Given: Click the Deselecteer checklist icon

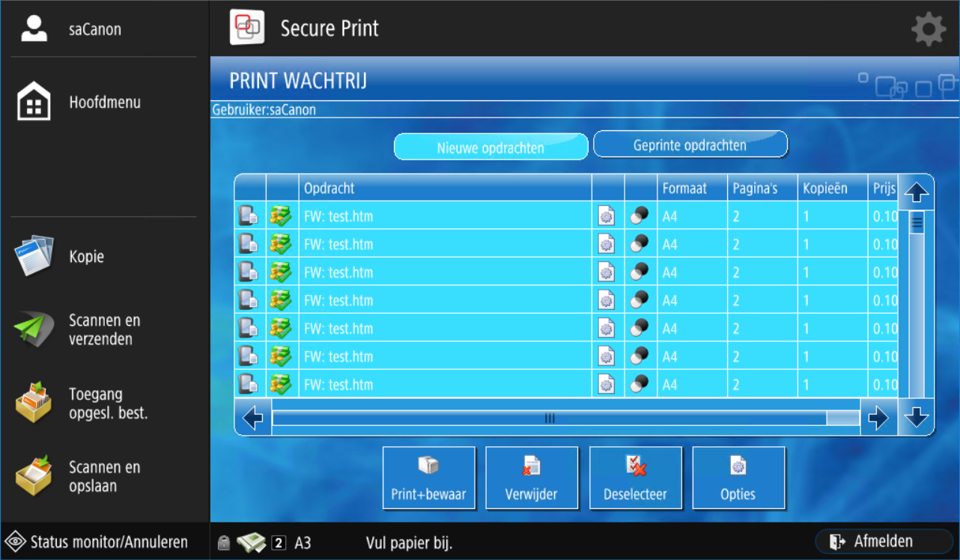Looking at the screenshot, I should tap(636, 466).
